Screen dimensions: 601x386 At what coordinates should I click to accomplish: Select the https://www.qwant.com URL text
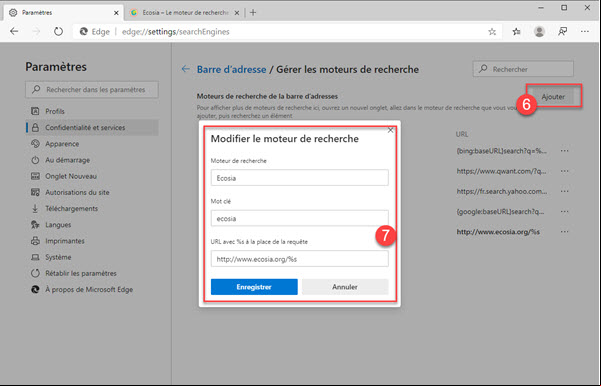[x=501, y=171]
